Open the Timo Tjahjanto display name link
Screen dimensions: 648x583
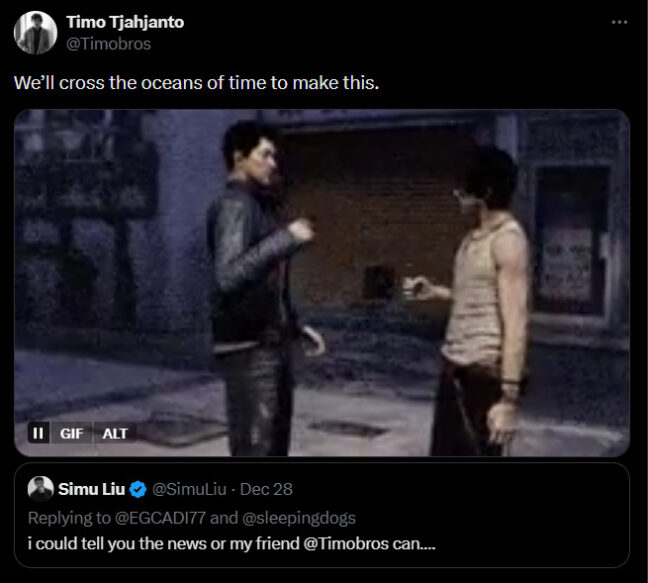point(125,22)
